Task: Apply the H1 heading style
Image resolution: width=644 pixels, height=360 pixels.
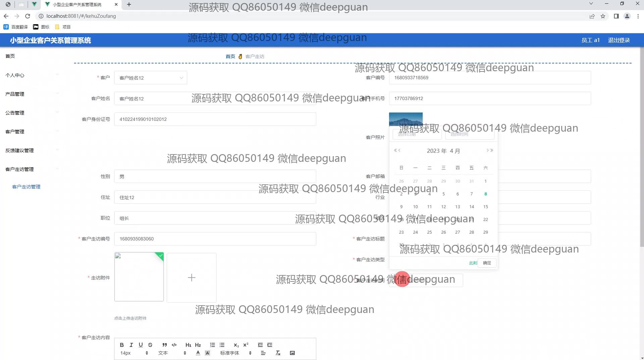Action: [188, 345]
